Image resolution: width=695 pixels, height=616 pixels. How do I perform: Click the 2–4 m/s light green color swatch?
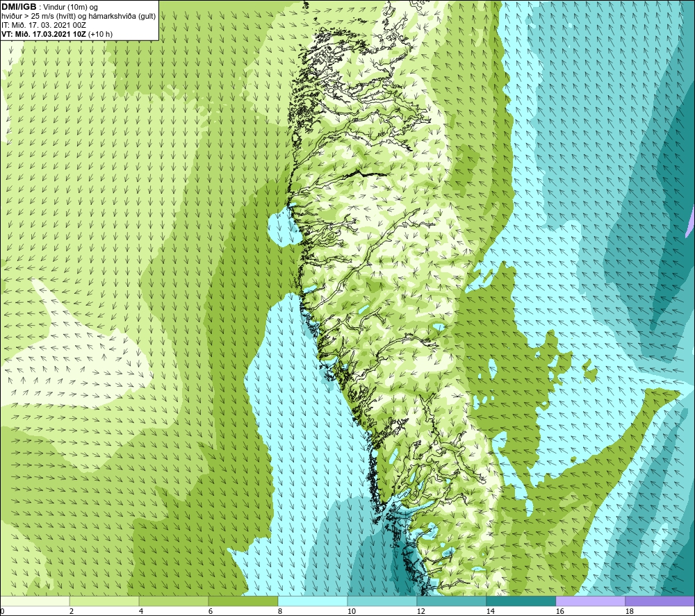tap(104, 601)
